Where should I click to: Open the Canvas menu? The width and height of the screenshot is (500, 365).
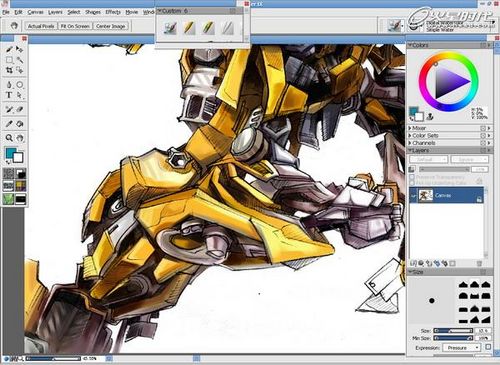(x=35, y=12)
